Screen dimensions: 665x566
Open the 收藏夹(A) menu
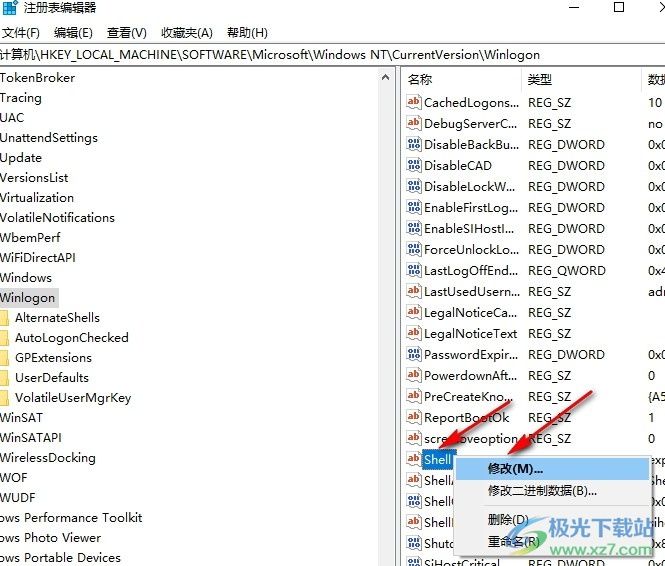coord(187,33)
